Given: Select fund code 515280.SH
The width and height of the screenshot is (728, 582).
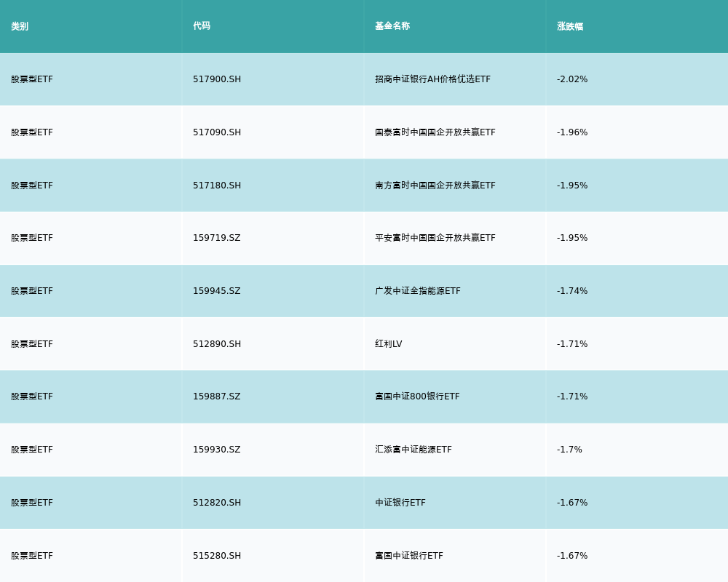Looking at the screenshot, I should (x=217, y=556).
